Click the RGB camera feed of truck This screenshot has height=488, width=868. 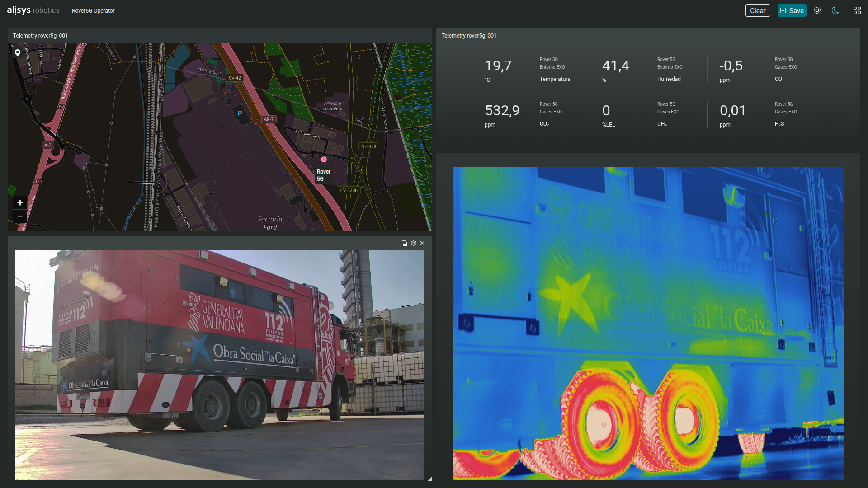[x=219, y=365]
